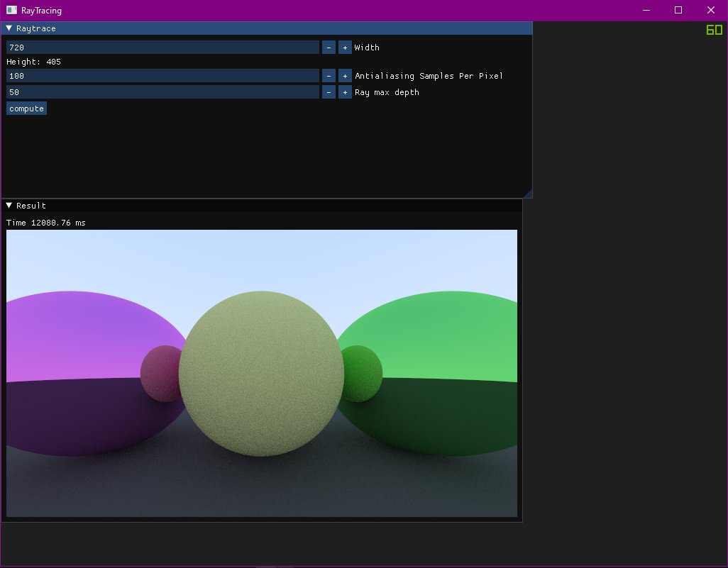
Task: Increase Antialiasing Samples Per Pixel
Action: tap(345, 76)
